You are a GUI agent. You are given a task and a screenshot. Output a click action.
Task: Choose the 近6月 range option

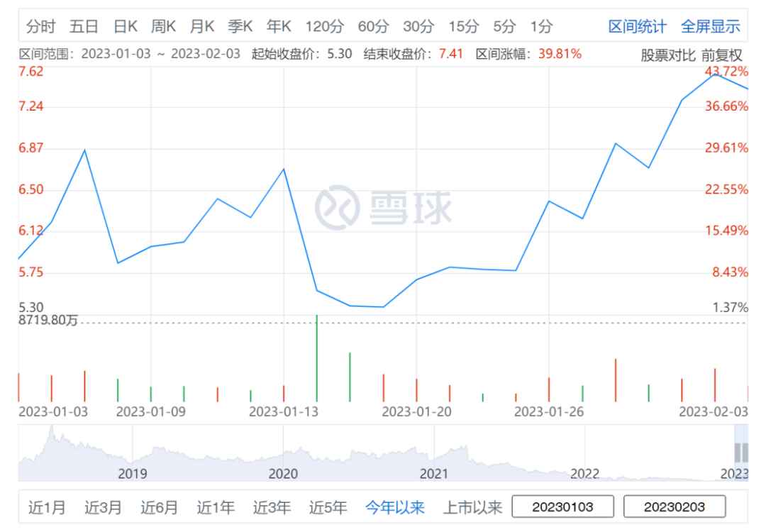pyautogui.click(x=160, y=507)
